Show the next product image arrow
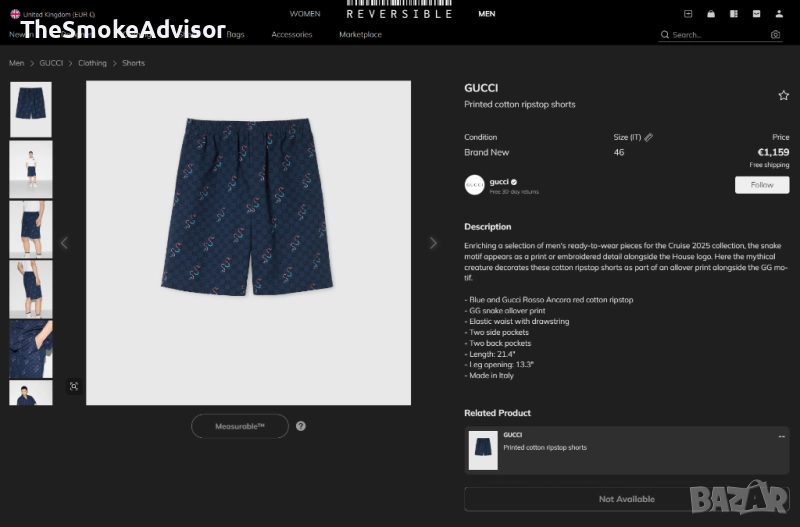 pos(433,243)
